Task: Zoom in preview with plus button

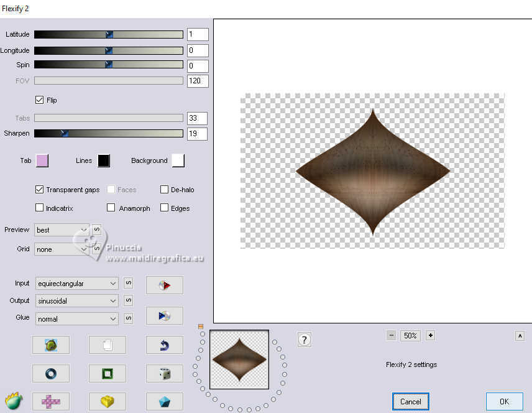Action: pyautogui.click(x=431, y=336)
